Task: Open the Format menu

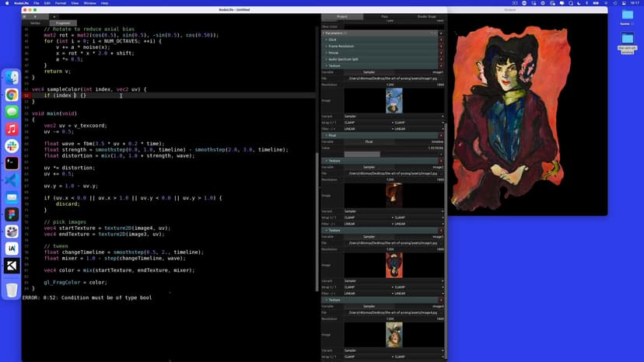Action: pyautogui.click(x=60, y=3)
